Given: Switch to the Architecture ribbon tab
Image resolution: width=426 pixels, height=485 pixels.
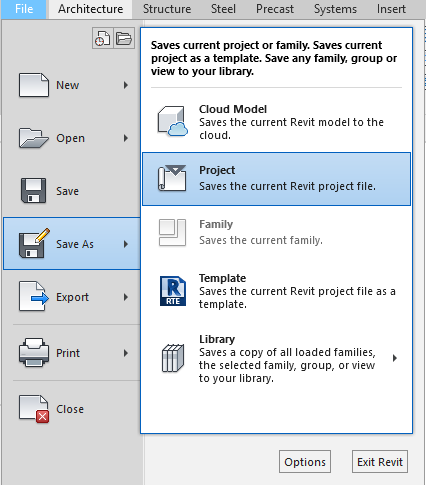Looking at the screenshot, I should 90,9.
